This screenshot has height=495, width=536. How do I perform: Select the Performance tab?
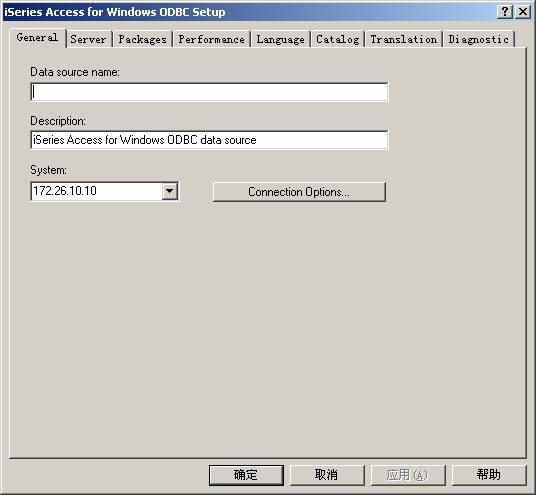[211, 39]
